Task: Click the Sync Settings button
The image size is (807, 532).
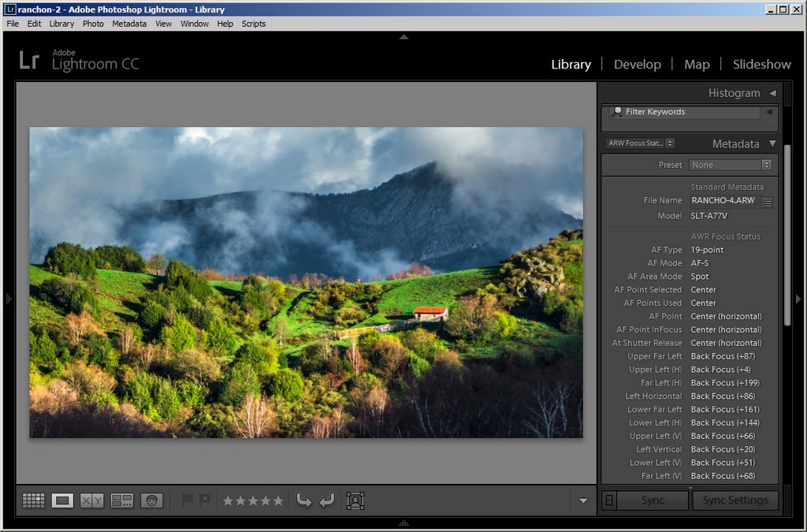Action: tap(735, 500)
